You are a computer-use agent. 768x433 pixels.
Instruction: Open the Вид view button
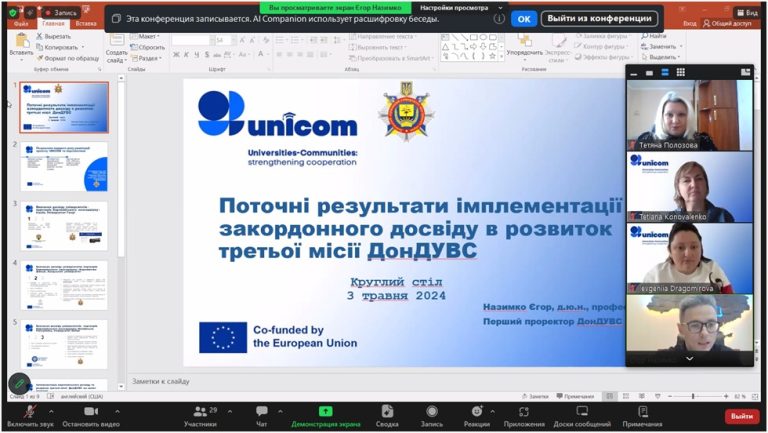pyautogui.click(x=747, y=13)
